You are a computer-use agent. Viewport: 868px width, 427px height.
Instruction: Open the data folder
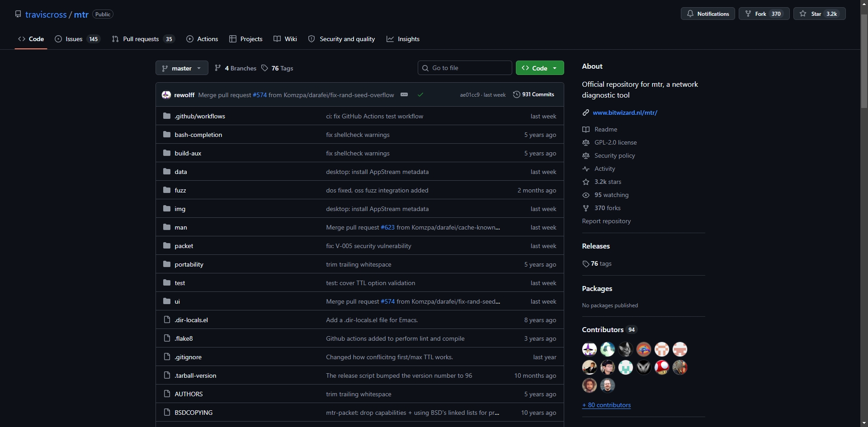click(x=181, y=172)
